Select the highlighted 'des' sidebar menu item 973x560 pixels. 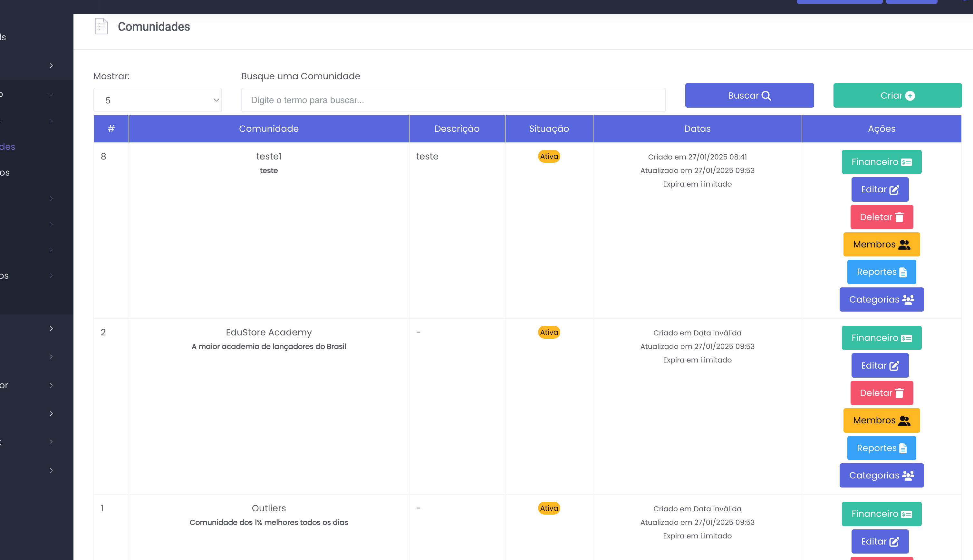click(x=8, y=147)
